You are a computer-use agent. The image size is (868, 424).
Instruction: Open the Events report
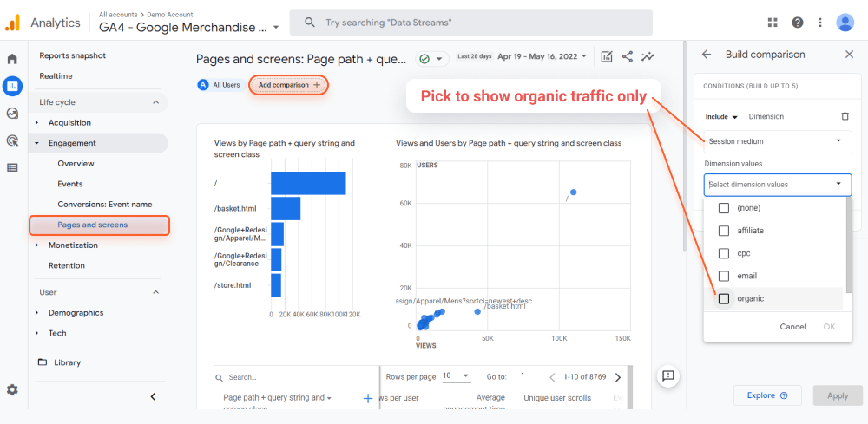[x=69, y=184]
